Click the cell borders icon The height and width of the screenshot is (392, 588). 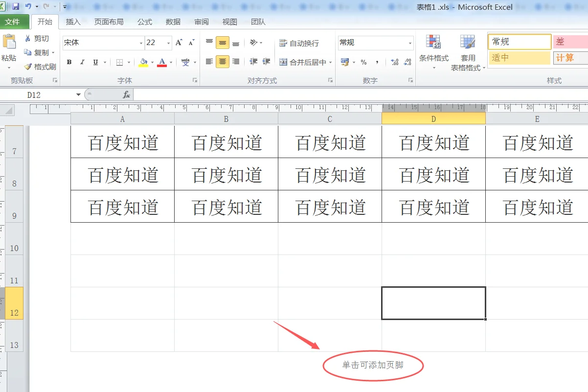[x=119, y=62]
